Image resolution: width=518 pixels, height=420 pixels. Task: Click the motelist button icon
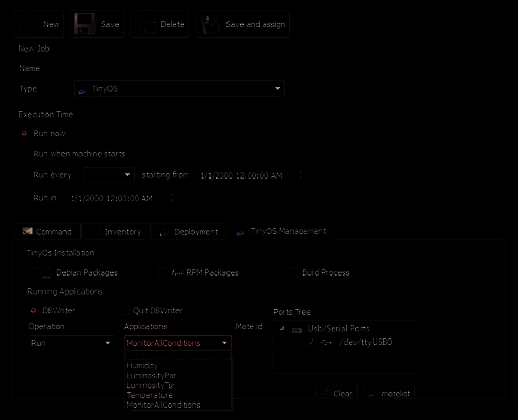371,394
